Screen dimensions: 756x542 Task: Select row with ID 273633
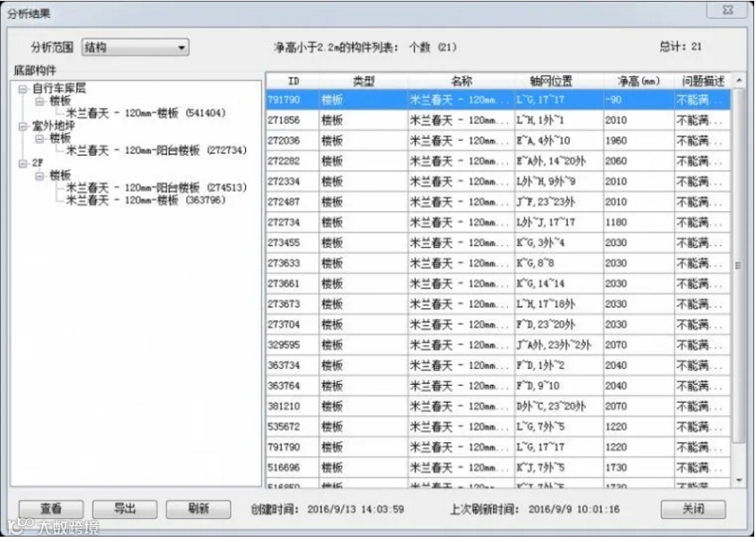(498, 263)
